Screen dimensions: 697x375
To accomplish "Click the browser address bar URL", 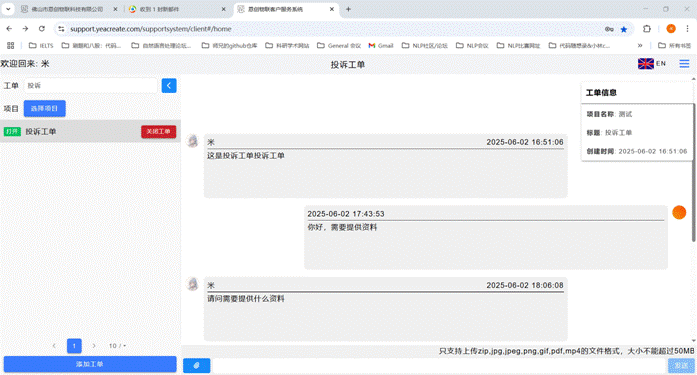I will tap(151, 29).
